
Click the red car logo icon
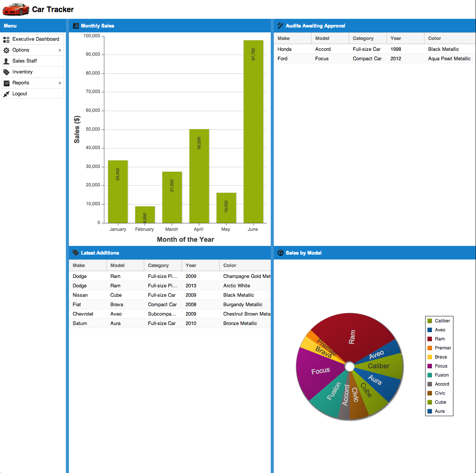click(x=16, y=9)
